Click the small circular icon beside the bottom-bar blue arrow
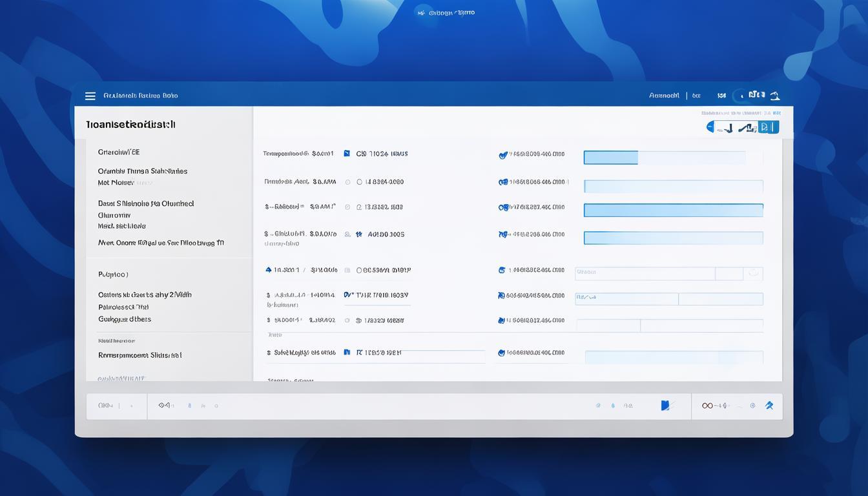 click(x=752, y=406)
